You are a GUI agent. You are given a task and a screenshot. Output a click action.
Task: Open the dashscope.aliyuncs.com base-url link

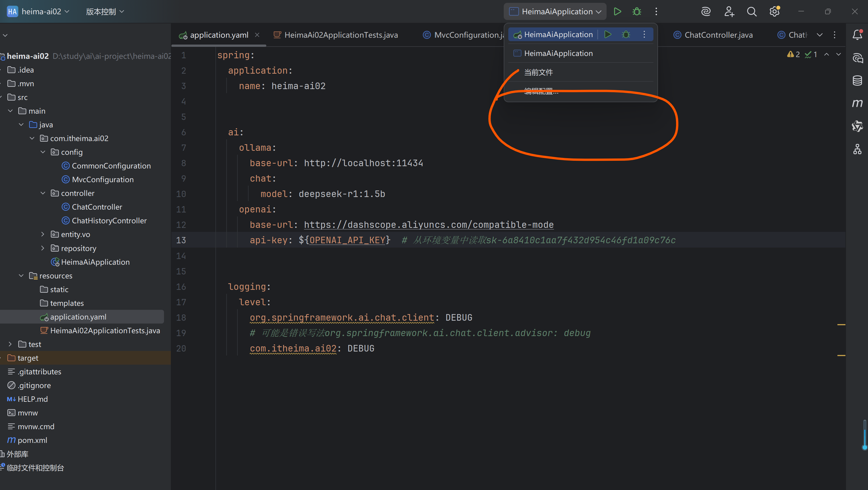428,225
